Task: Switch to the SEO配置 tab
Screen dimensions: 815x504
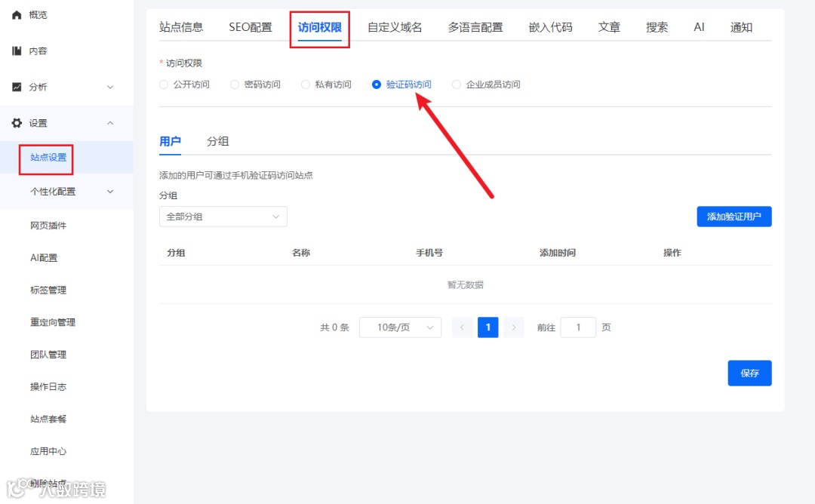Action: pyautogui.click(x=250, y=27)
